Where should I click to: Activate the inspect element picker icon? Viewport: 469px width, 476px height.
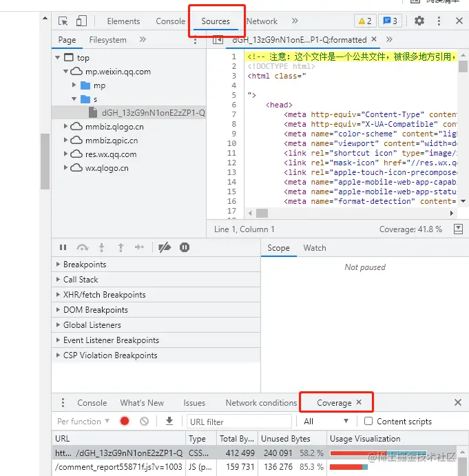pos(63,21)
